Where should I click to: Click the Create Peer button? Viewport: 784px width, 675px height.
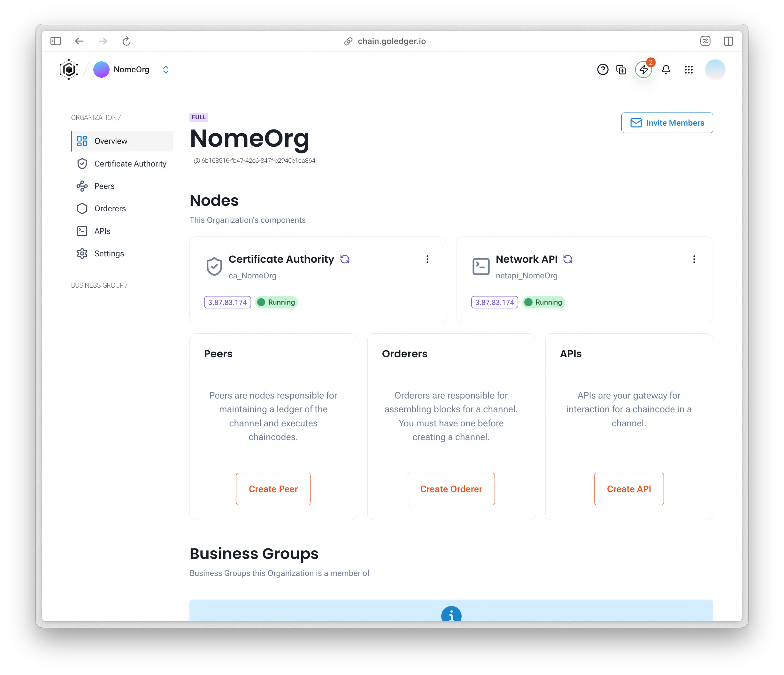[x=273, y=489]
